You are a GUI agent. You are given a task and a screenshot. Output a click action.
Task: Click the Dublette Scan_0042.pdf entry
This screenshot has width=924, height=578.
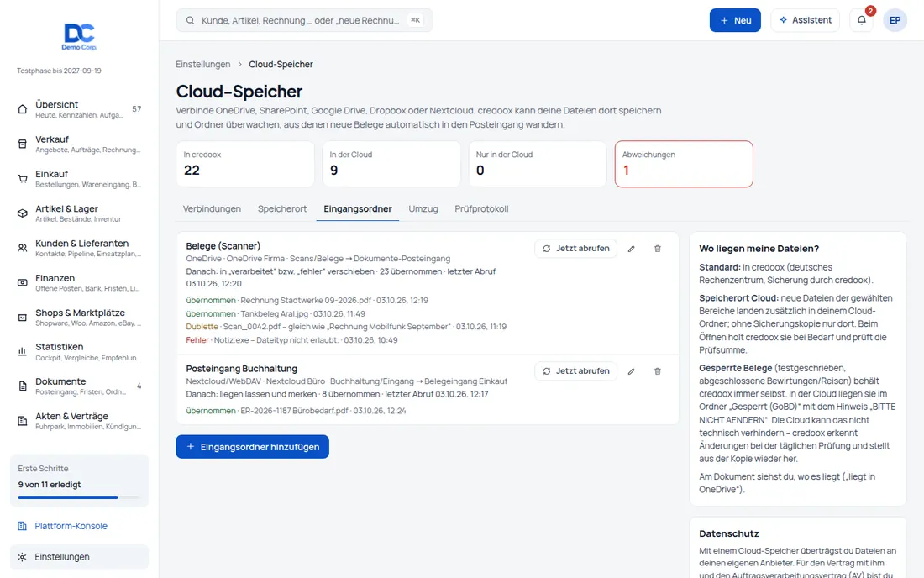coord(346,327)
